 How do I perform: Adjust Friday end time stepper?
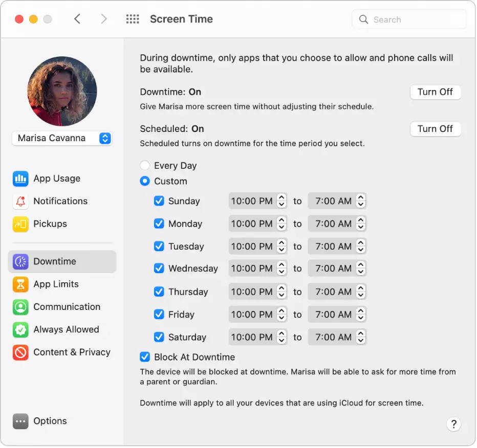click(361, 315)
